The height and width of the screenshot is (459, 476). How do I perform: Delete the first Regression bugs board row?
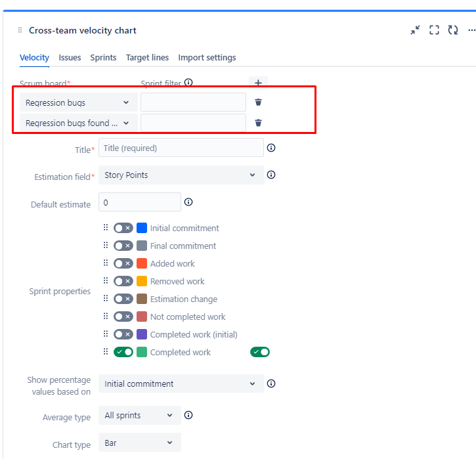(259, 102)
